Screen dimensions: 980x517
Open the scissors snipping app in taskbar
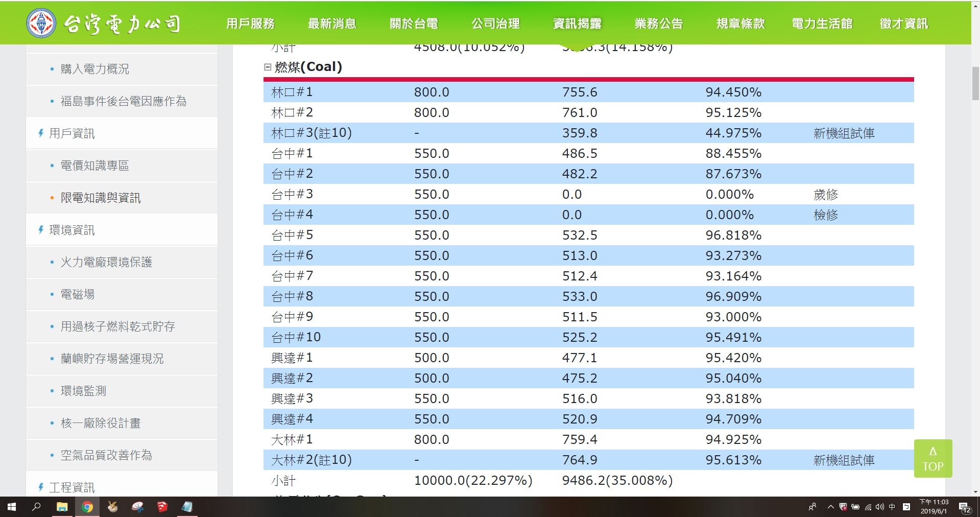coord(137,507)
